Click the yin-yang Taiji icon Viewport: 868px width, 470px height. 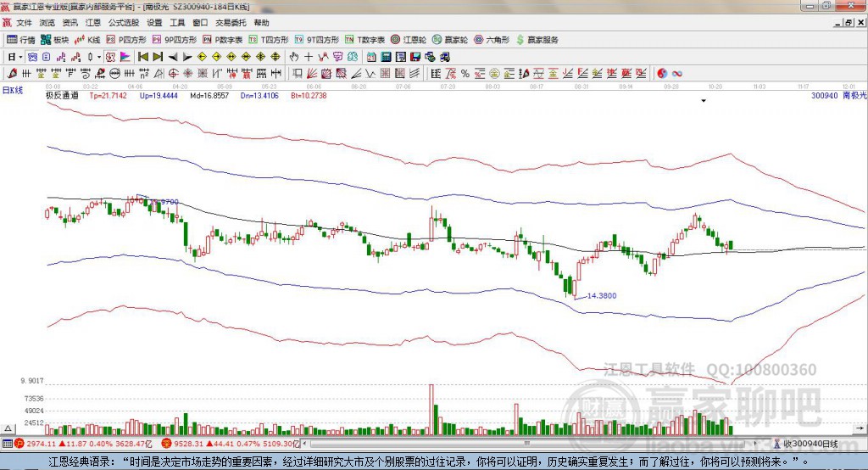[663, 73]
